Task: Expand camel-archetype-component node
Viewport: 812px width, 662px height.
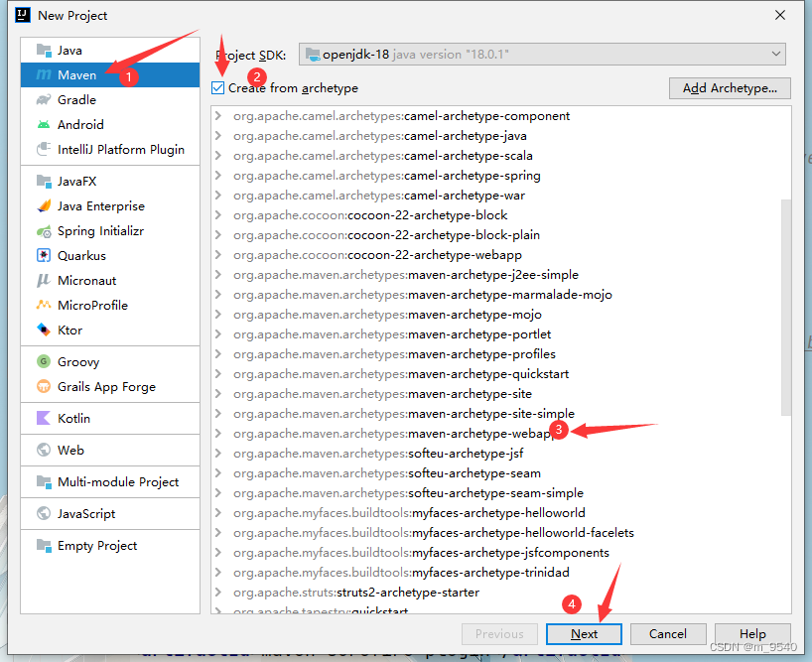Action: [218, 115]
